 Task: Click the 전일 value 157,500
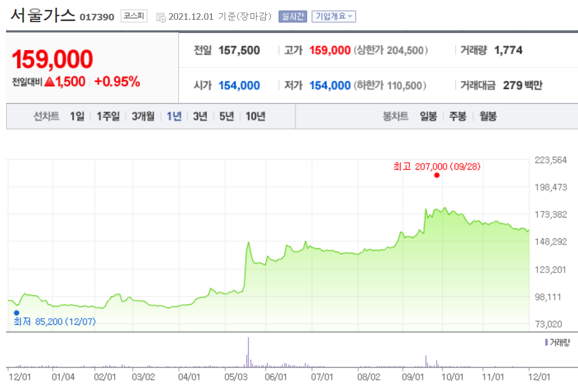pyautogui.click(x=239, y=50)
